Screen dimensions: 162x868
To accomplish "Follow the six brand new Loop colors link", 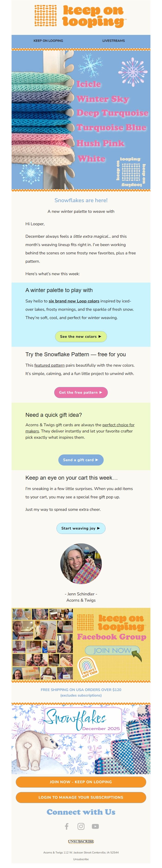I will pos(74,301).
